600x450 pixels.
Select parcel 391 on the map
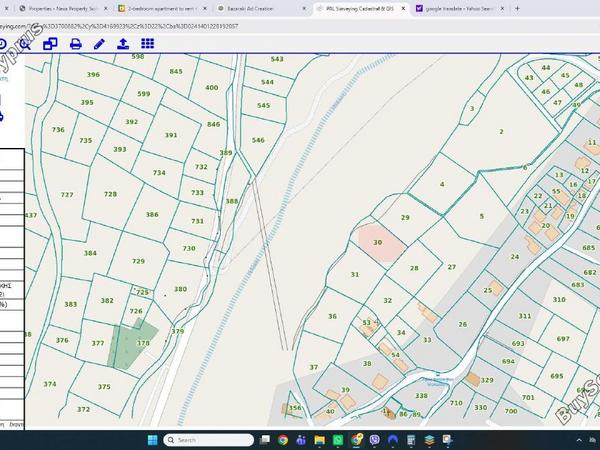pos(171,135)
